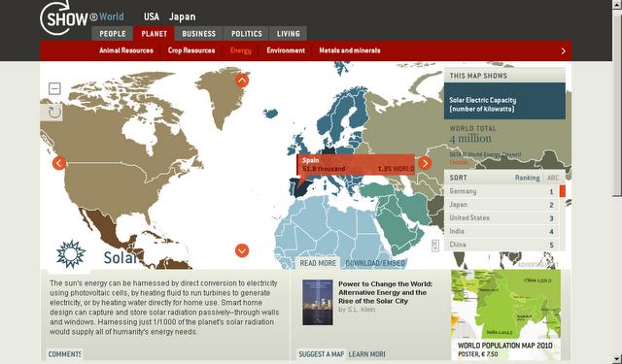Sort country list by Ranking

527,178
